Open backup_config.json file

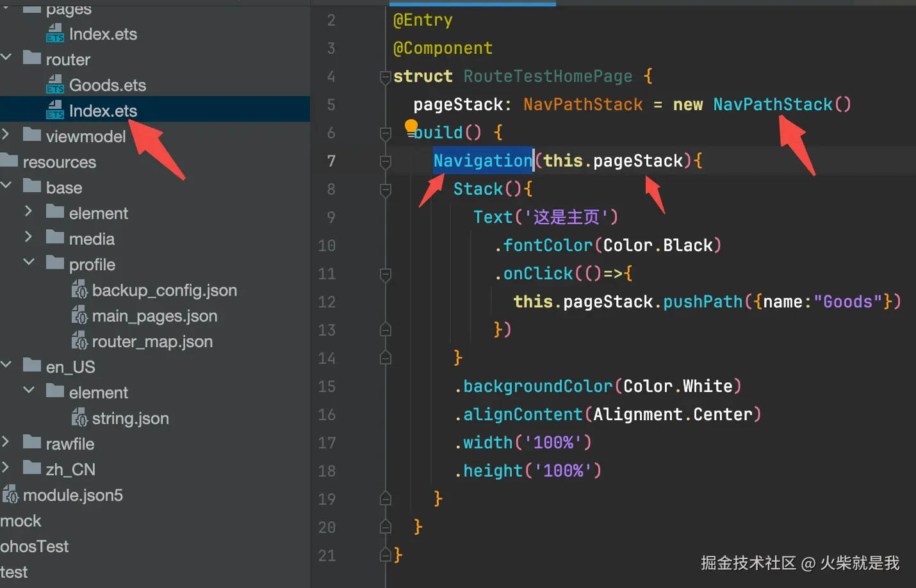[x=165, y=290]
